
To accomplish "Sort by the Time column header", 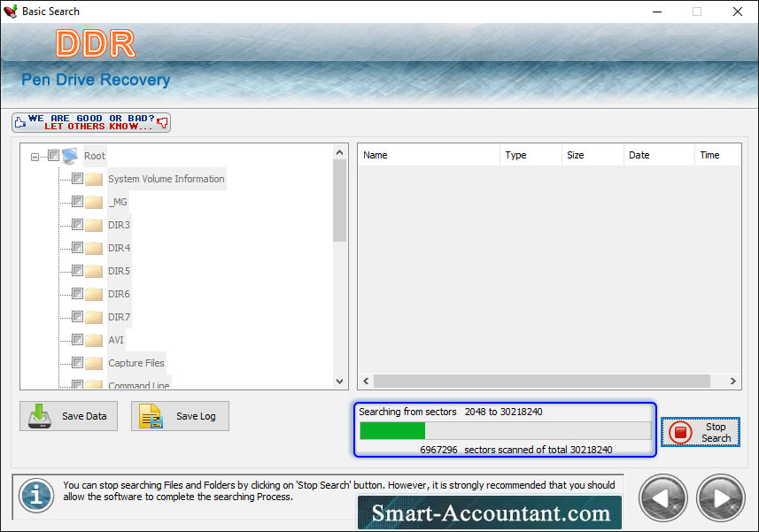I will point(718,155).
